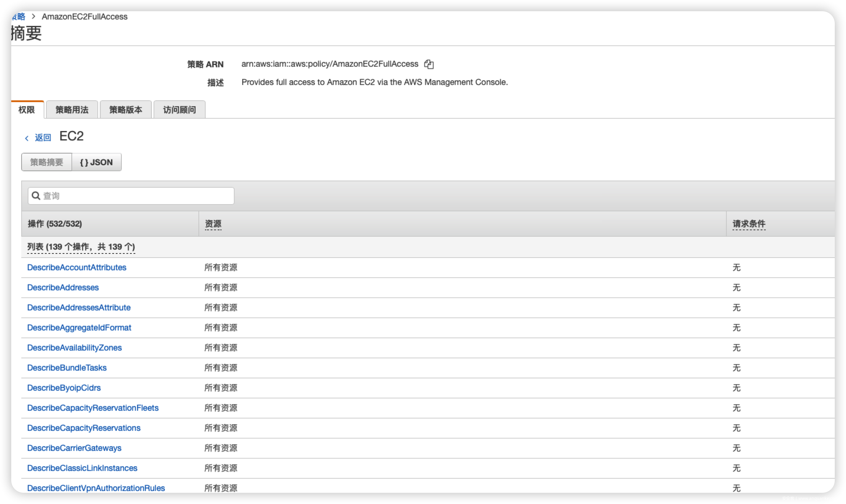Copy the policy ARN with copy icon
The image size is (846, 504).
429,64
